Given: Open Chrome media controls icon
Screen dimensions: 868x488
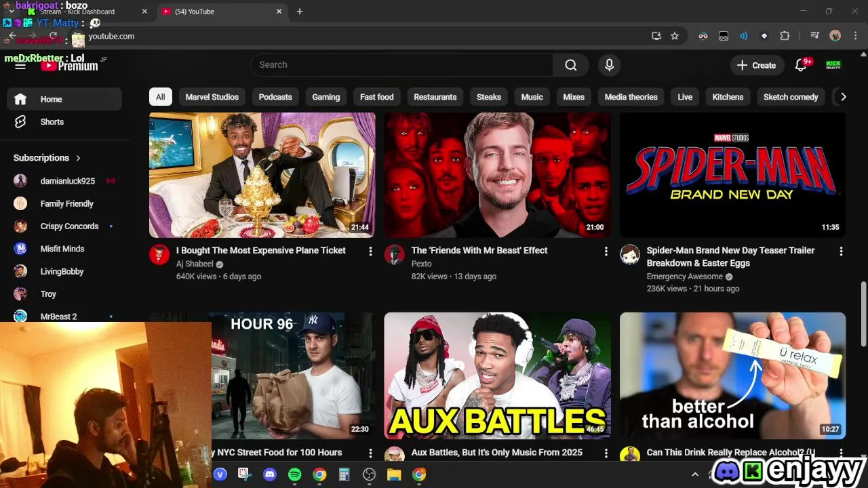Looking at the screenshot, I should tap(815, 36).
